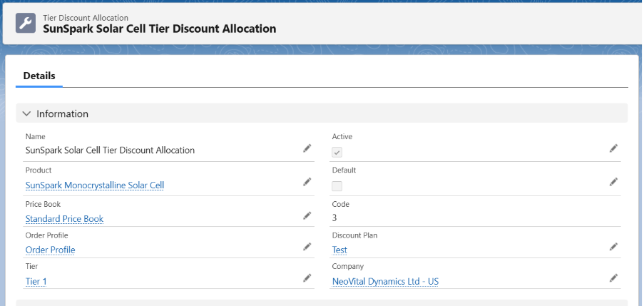644x306 pixels.
Task: Open NeoVital Dynamics Ltd - US company link
Action: pos(385,281)
